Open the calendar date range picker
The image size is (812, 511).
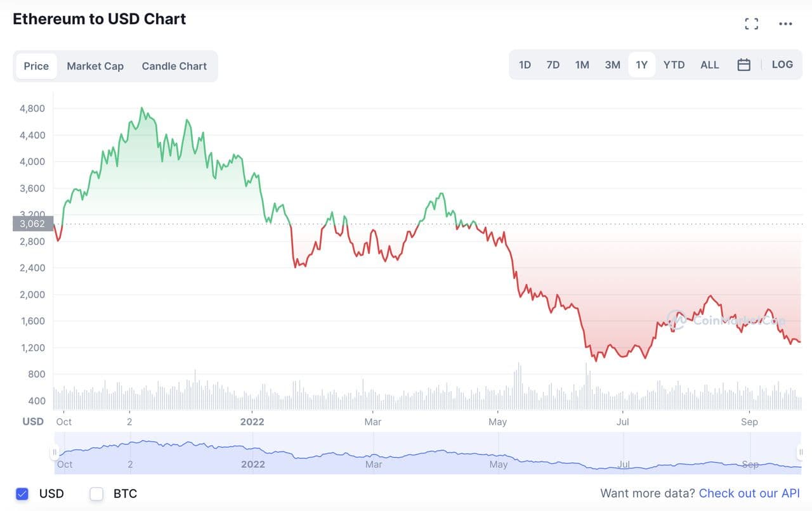coord(744,65)
